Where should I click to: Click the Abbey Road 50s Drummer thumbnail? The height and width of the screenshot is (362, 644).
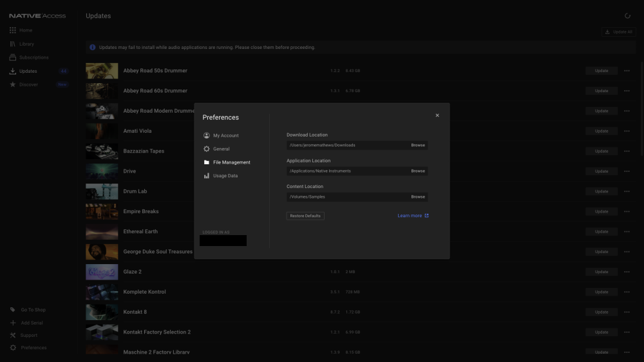click(102, 71)
